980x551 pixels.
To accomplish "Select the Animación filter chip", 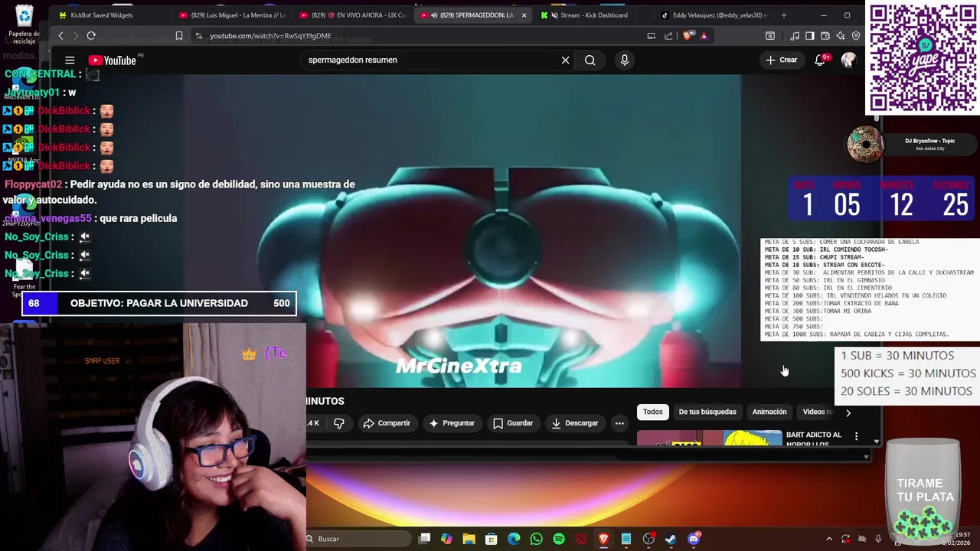I will pyautogui.click(x=769, y=412).
